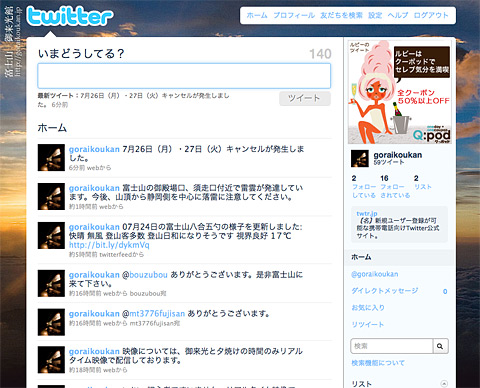Viewport: 480px width, 388px height.
Task: Click ログアウト in top navigation
Action: click(431, 15)
